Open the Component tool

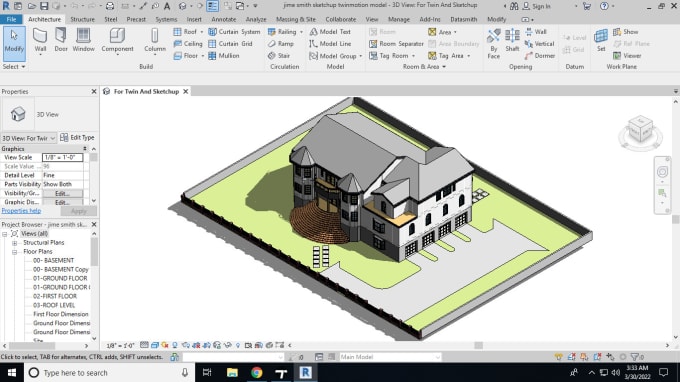pyautogui.click(x=117, y=40)
